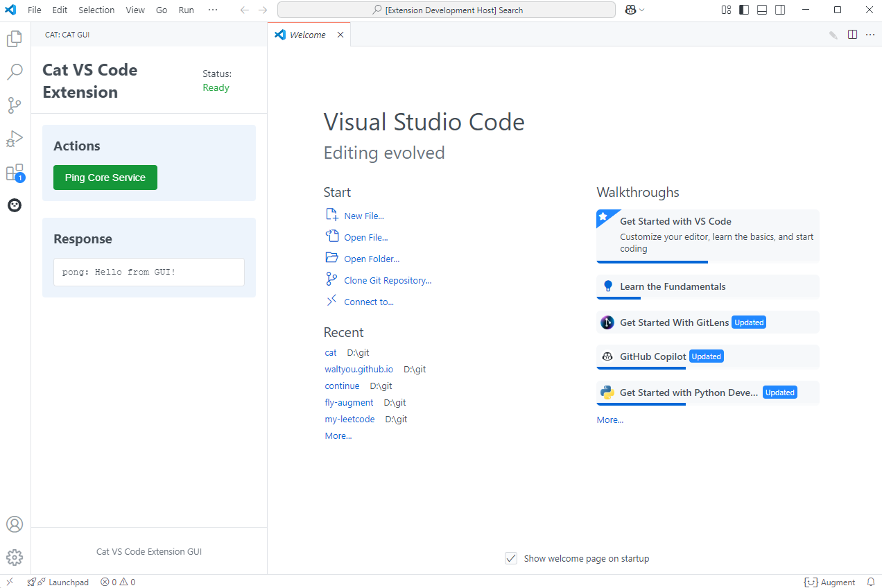The height and width of the screenshot is (588, 882).
Task: Open Get Started with Python walkthrough
Action: (x=708, y=392)
